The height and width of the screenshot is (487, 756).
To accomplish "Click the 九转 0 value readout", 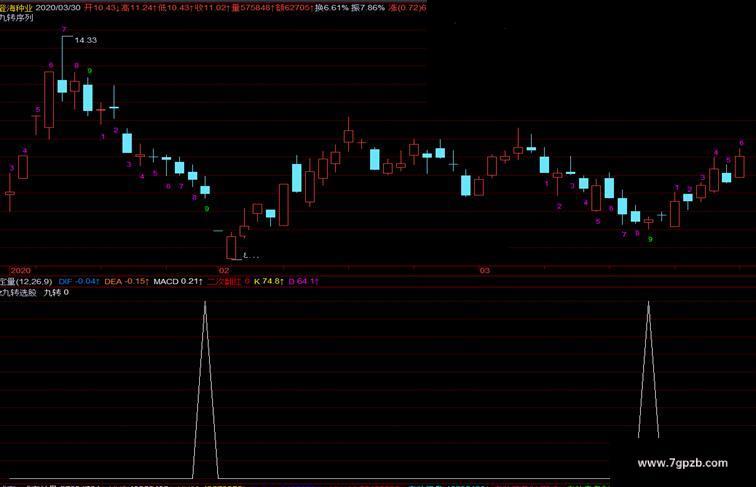I will point(56,292).
